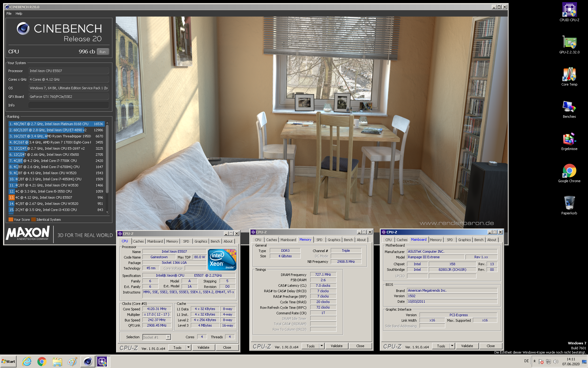The height and width of the screenshot is (368, 588).
Task: Click the Show desktop button
Action: [585, 362]
